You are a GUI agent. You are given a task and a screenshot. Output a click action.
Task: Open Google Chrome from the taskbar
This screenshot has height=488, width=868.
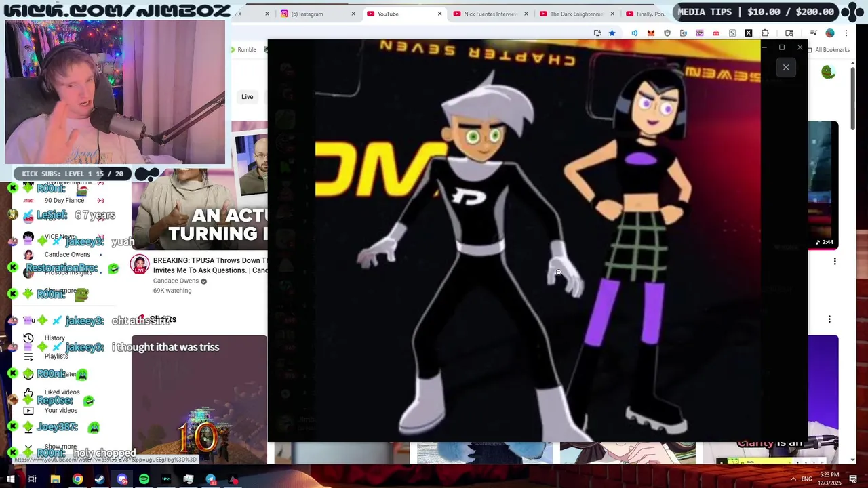pyautogui.click(x=78, y=479)
